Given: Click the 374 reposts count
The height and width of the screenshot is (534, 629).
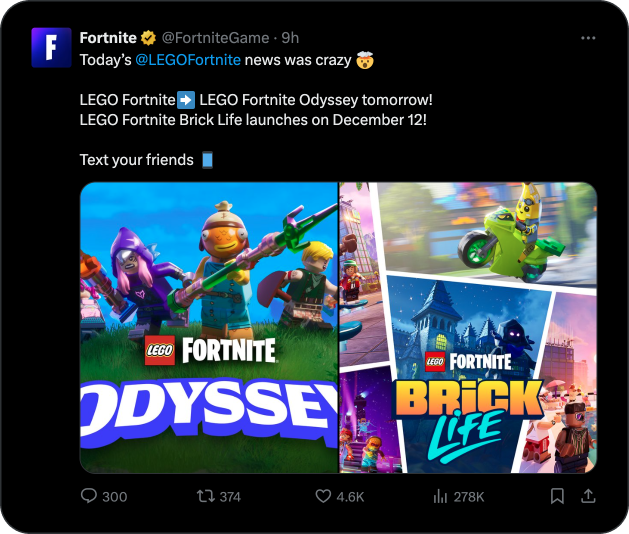Looking at the screenshot, I should (230, 497).
